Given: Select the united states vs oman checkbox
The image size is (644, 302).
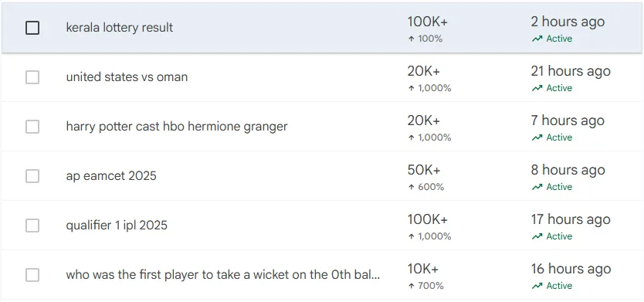Looking at the screenshot, I should [x=32, y=77].
